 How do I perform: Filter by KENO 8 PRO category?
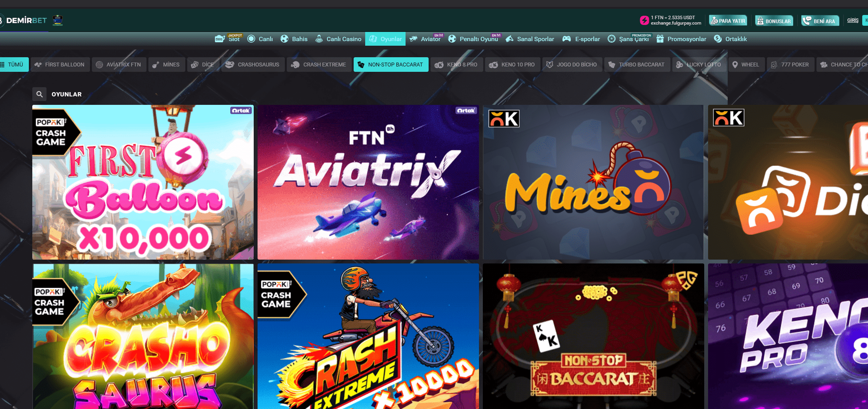pos(457,65)
